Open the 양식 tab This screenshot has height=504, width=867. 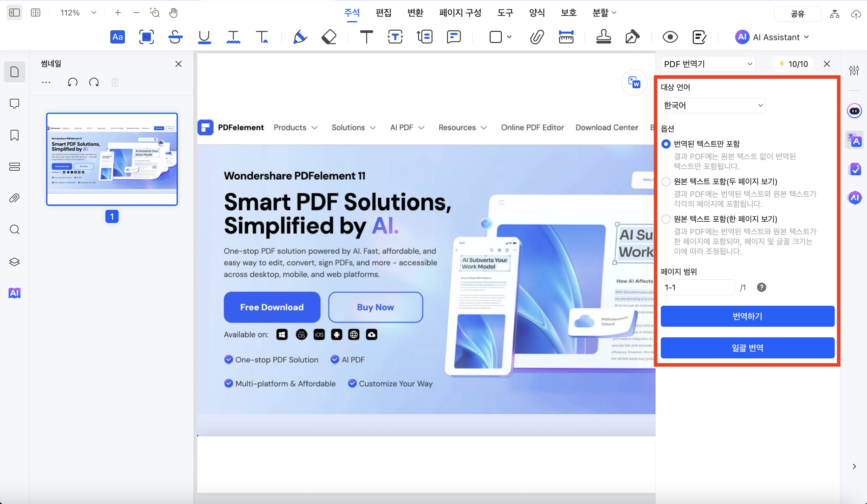[x=537, y=13]
